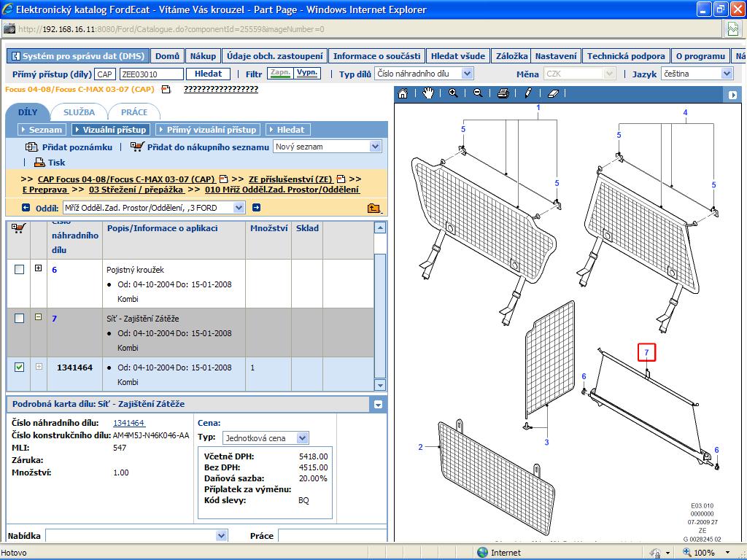Click the Hledat search button
The image size is (747, 560).
[208, 74]
